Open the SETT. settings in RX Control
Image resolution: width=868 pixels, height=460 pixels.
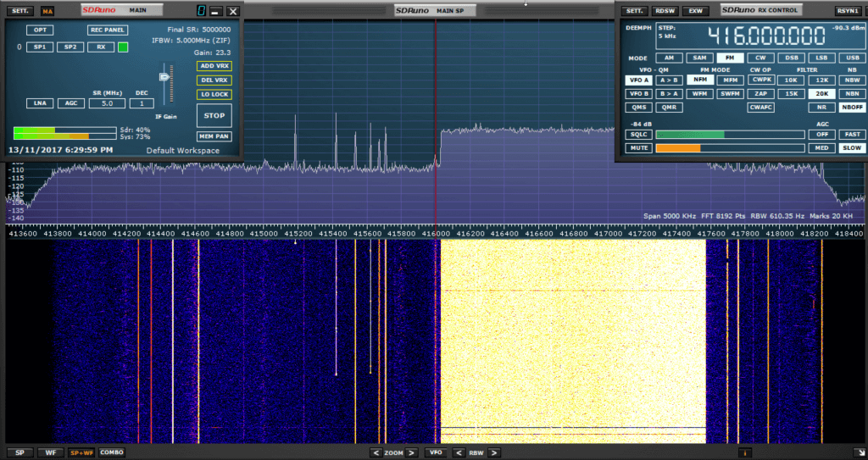pyautogui.click(x=633, y=11)
